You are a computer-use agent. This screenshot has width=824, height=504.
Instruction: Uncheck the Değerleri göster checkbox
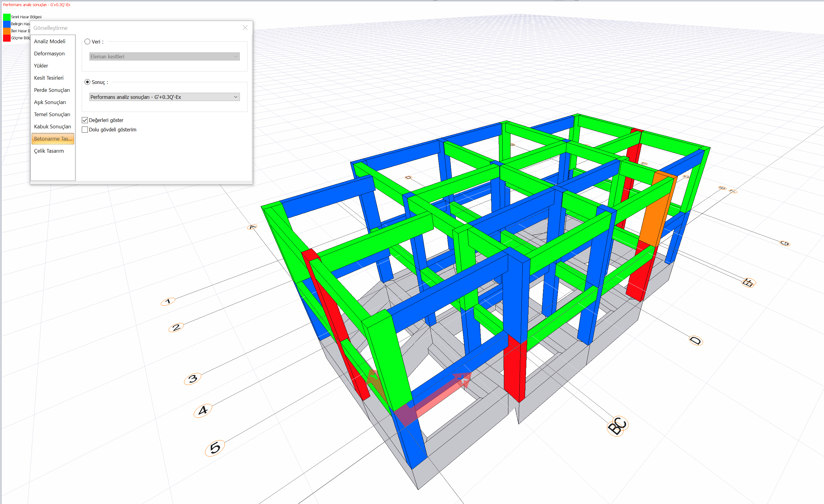(x=85, y=120)
